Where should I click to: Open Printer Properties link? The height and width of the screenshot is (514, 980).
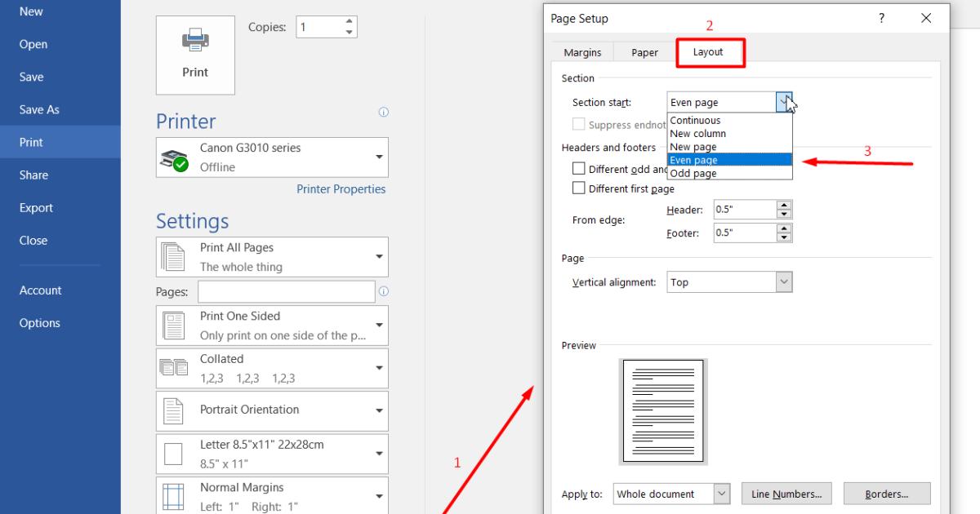pos(341,189)
